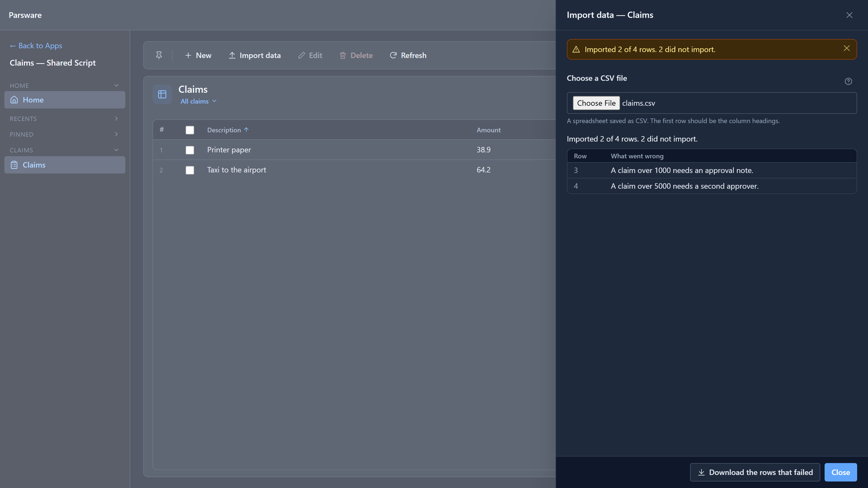Close the Import data panel with the X
868x488 pixels.
pyautogui.click(x=849, y=15)
